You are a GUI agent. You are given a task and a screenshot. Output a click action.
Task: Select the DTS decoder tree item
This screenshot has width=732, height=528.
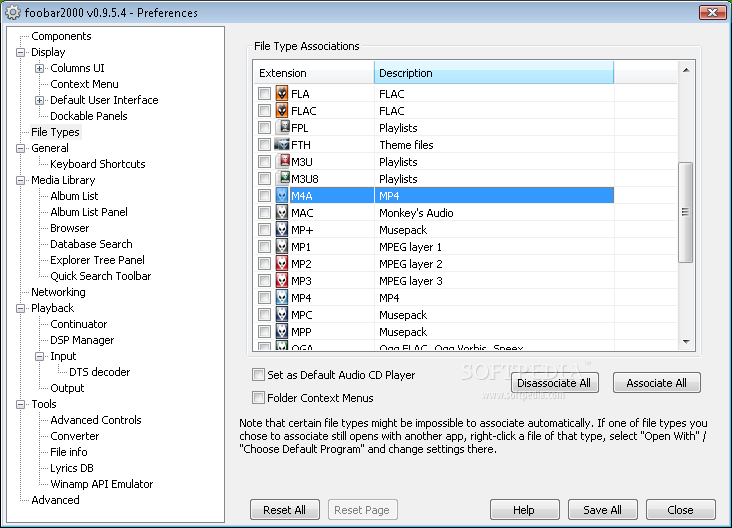[99, 372]
